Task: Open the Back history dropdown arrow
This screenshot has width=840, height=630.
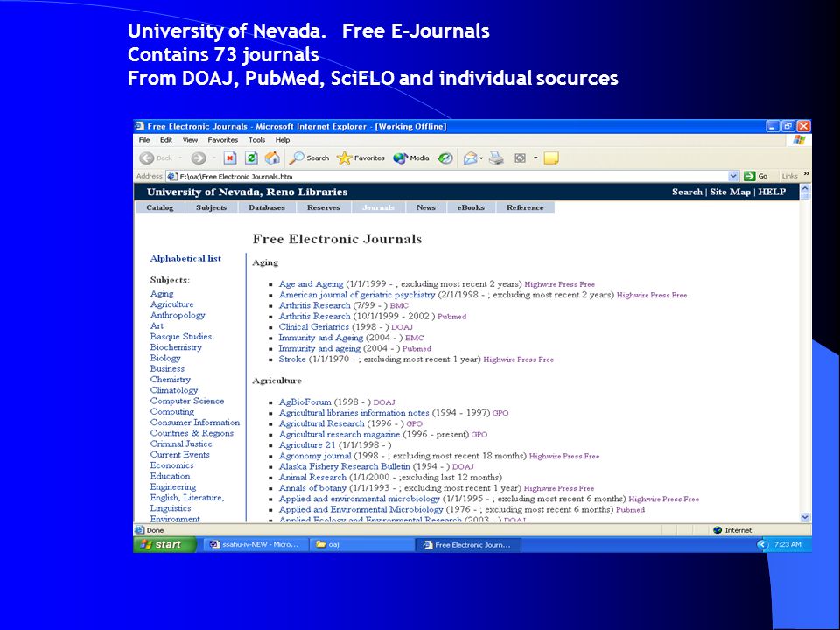Action: point(180,158)
